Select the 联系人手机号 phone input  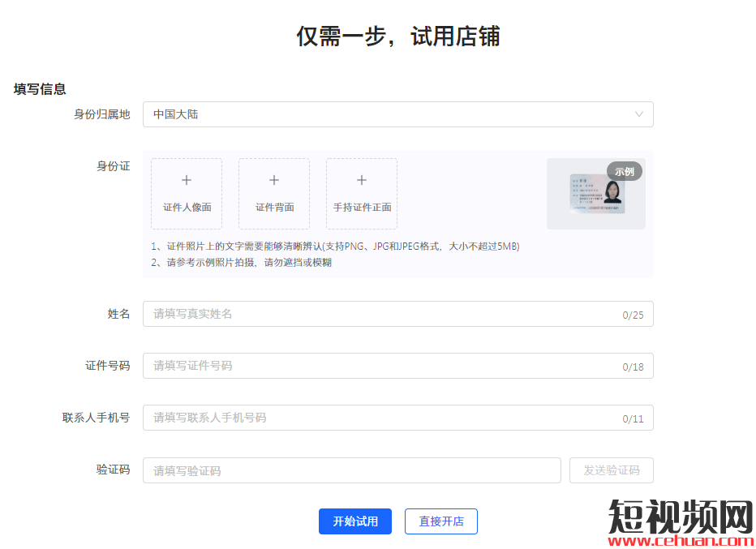tap(381, 418)
